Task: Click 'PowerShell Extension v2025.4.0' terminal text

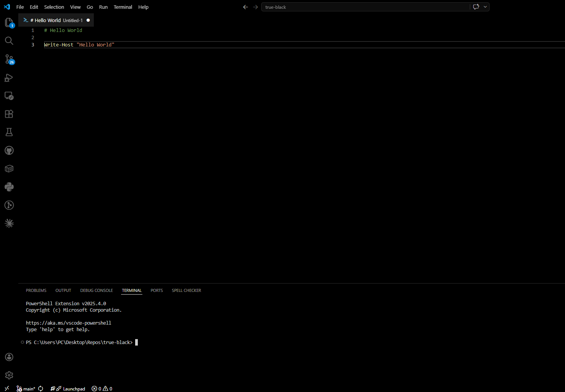Action: (x=66, y=303)
